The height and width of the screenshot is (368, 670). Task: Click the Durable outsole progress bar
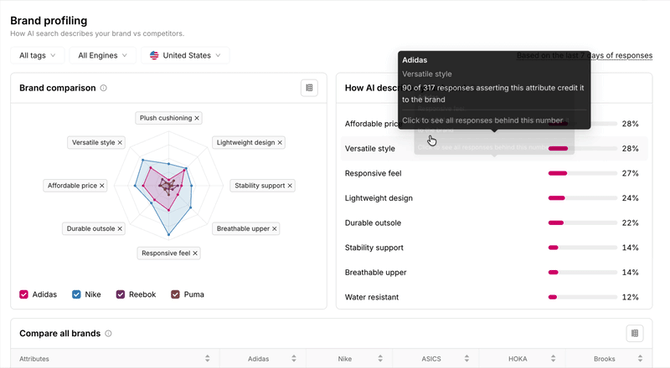tap(582, 223)
